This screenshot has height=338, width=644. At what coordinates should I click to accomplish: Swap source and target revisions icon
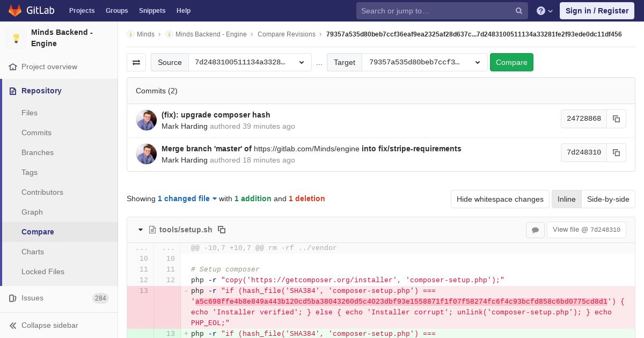(136, 62)
